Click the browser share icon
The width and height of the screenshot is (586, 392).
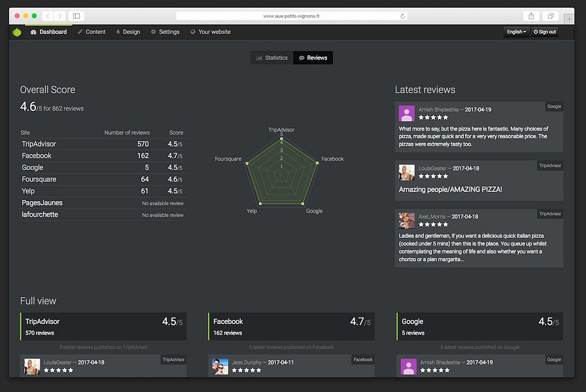[x=531, y=16]
